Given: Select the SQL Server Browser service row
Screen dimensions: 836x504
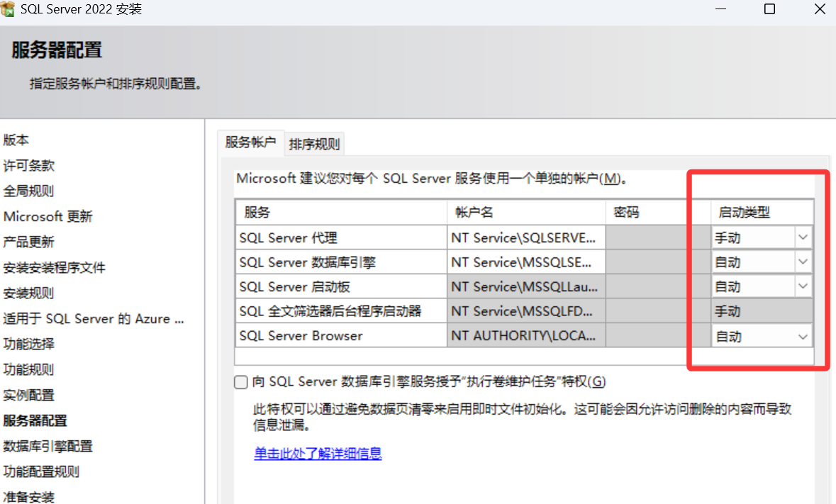Looking at the screenshot, I should pos(341,335).
